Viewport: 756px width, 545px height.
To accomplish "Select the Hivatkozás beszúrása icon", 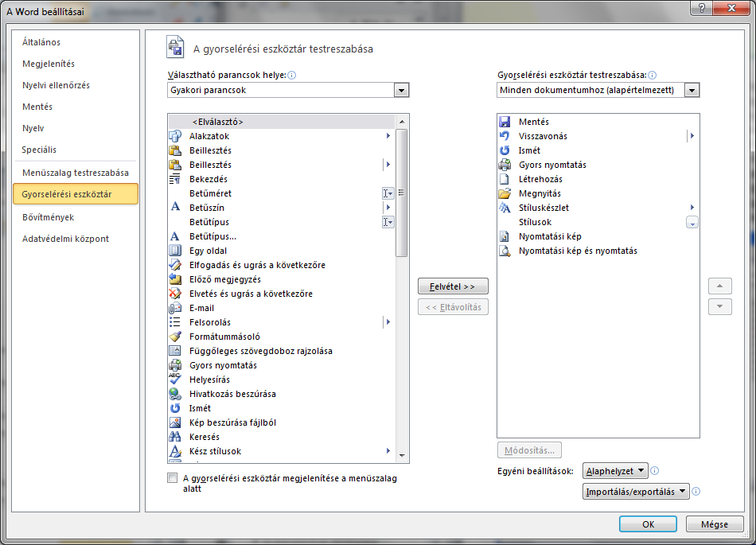I will (x=175, y=394).
